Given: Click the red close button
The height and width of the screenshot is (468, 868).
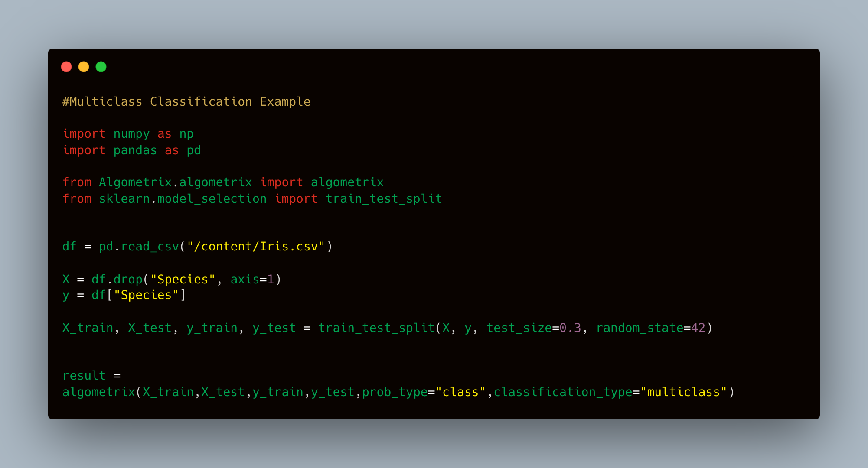Looking at the screenshot, I should (66, 67).
